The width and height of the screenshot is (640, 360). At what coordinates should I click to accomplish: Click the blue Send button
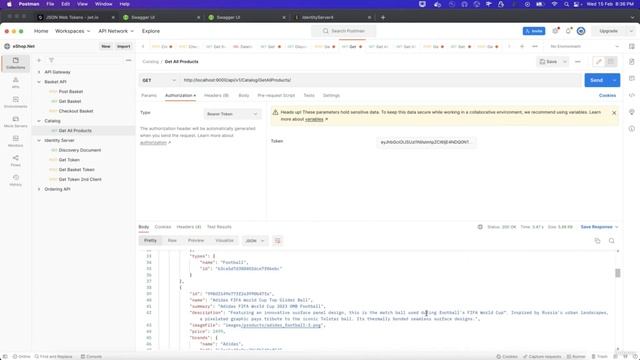pyautogui.click(x=597, y=80)
